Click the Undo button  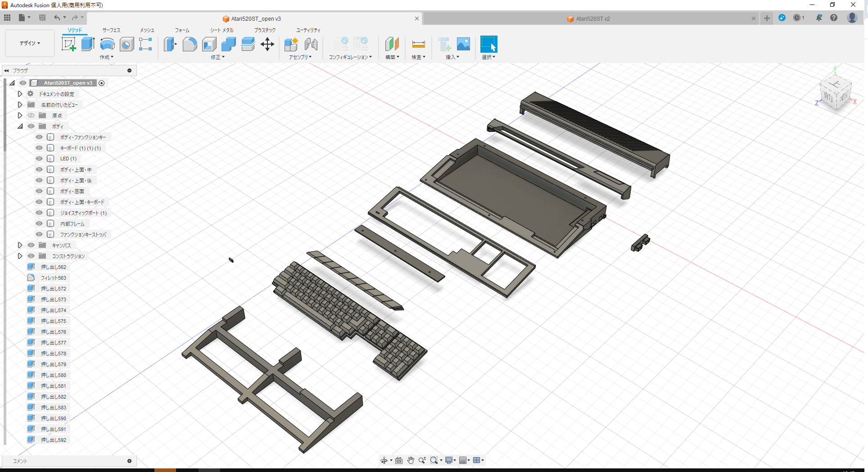click(x=57, y=18)
